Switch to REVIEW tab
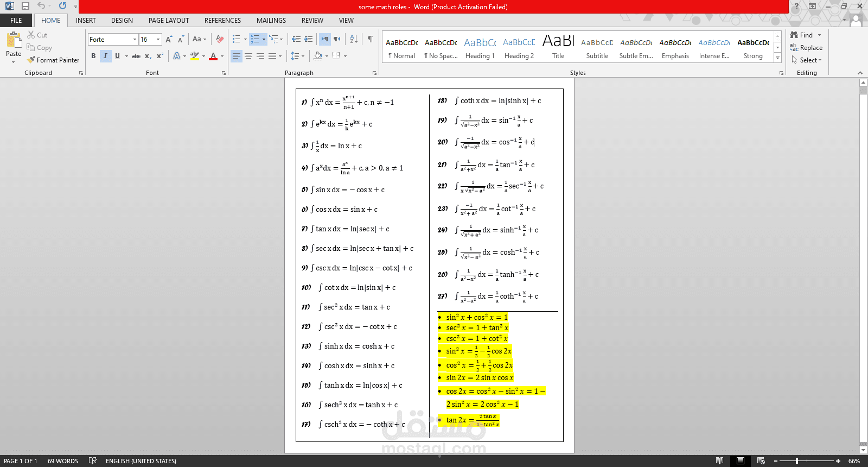Image resolution: width=868 pixels, height=467 pixels. pos(312,21)
